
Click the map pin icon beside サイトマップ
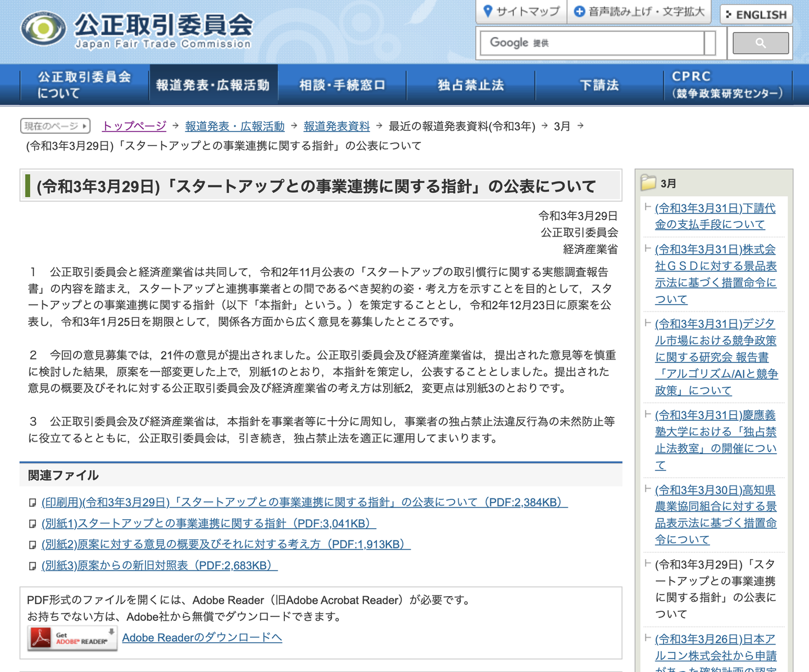point(488,11)
